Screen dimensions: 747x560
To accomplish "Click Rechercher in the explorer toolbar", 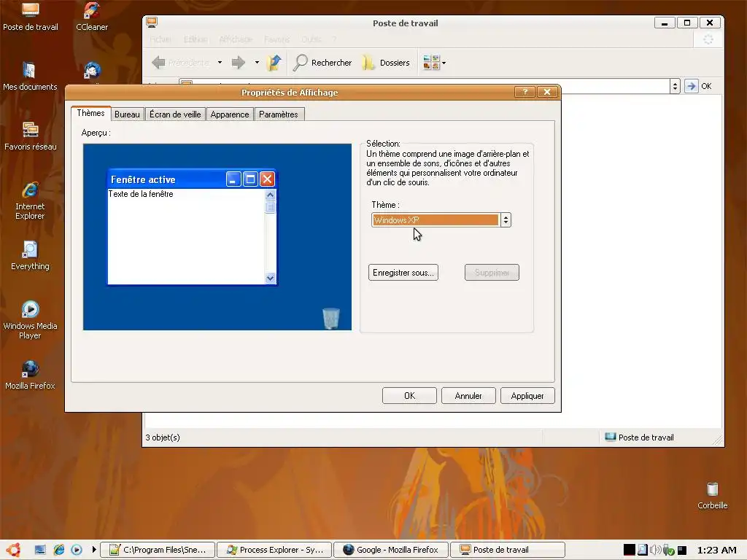I will (322, 63).
